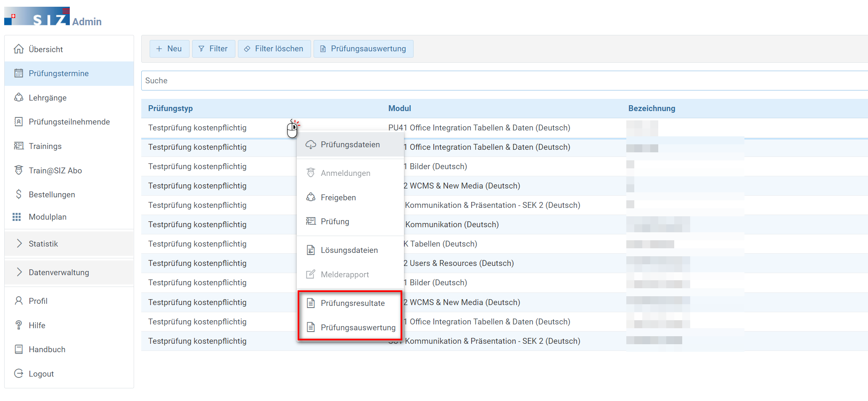868x401 pixels.
Task: Click the icon beside Freigeben menu entry
Action: point(311,197)
